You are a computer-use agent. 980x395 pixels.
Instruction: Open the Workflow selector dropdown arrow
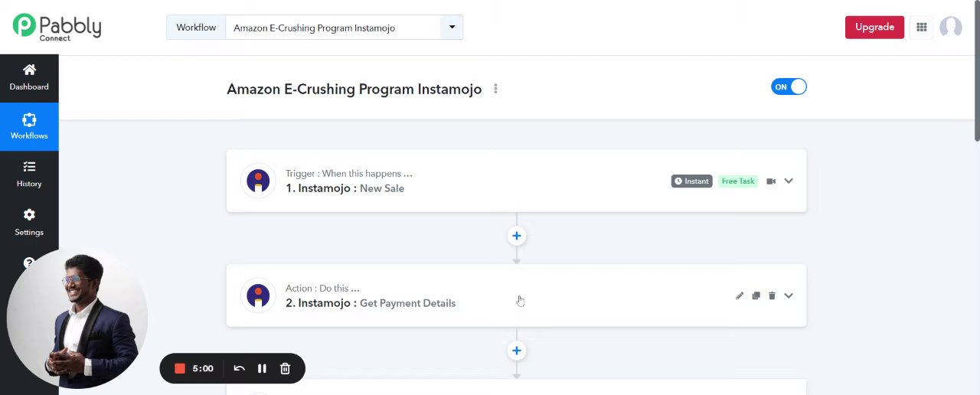(452, 28)
